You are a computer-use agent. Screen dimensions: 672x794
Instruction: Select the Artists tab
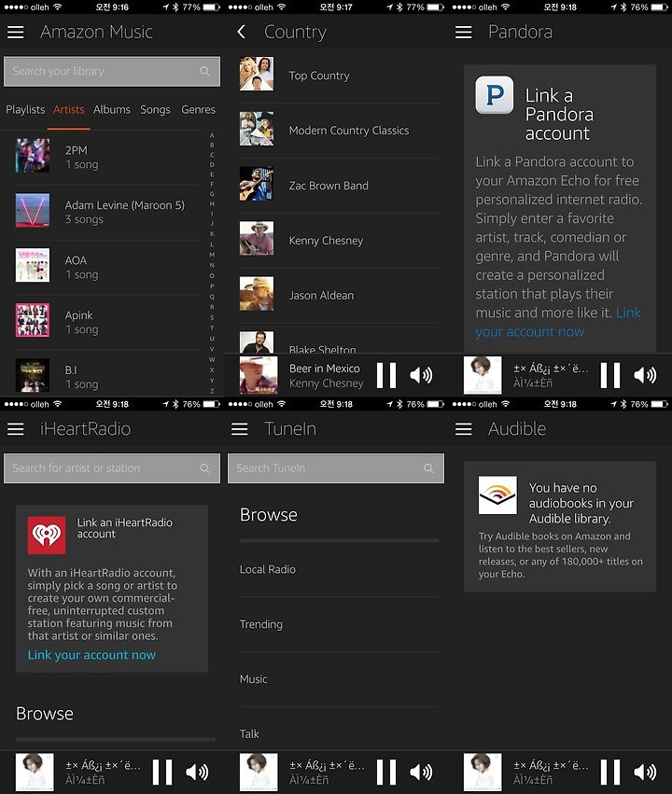[x=69, y=109]
